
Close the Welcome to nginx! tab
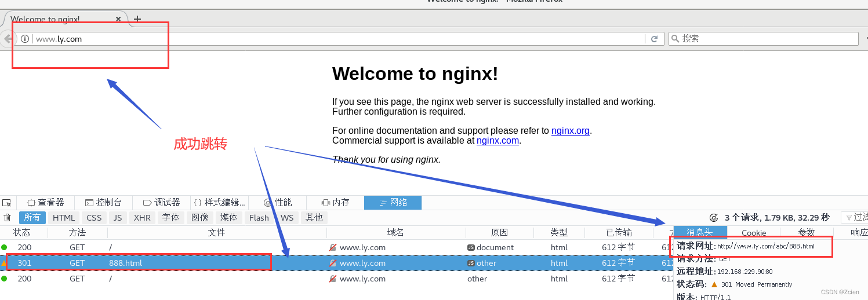click(118, 19)
